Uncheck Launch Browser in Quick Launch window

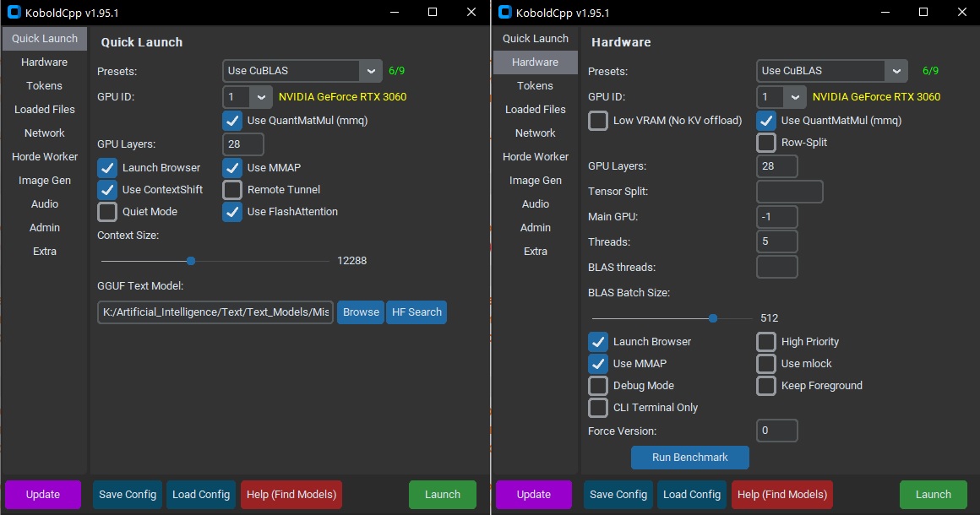click(107, 168)
